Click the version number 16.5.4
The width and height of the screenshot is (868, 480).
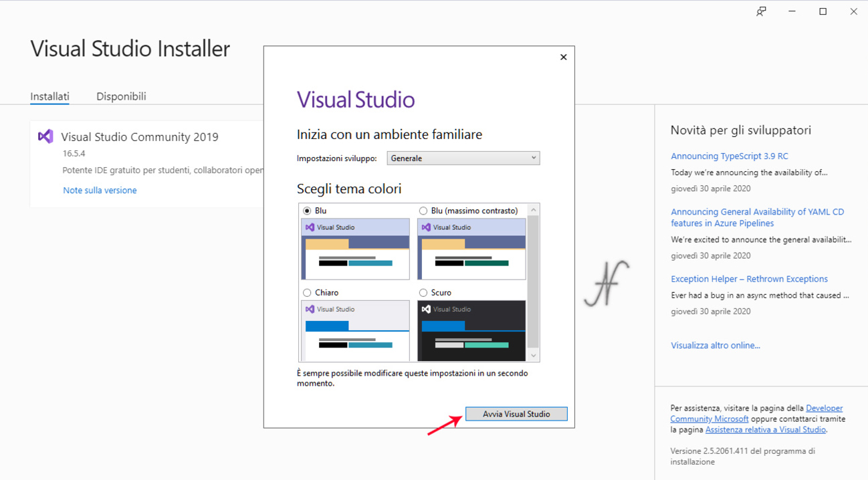click(74, 154)
